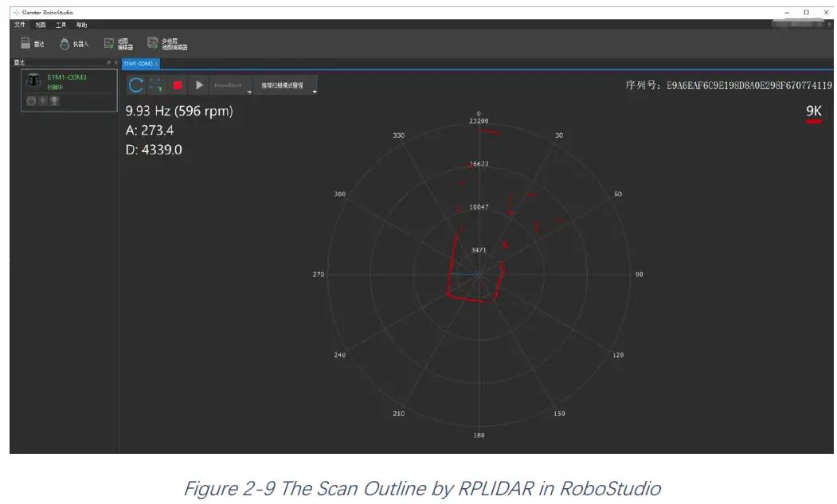Viewport: 837px width, 504px height.
Task: Click the middle small icon under S1M1-COM3
Action: click(43, 100)
